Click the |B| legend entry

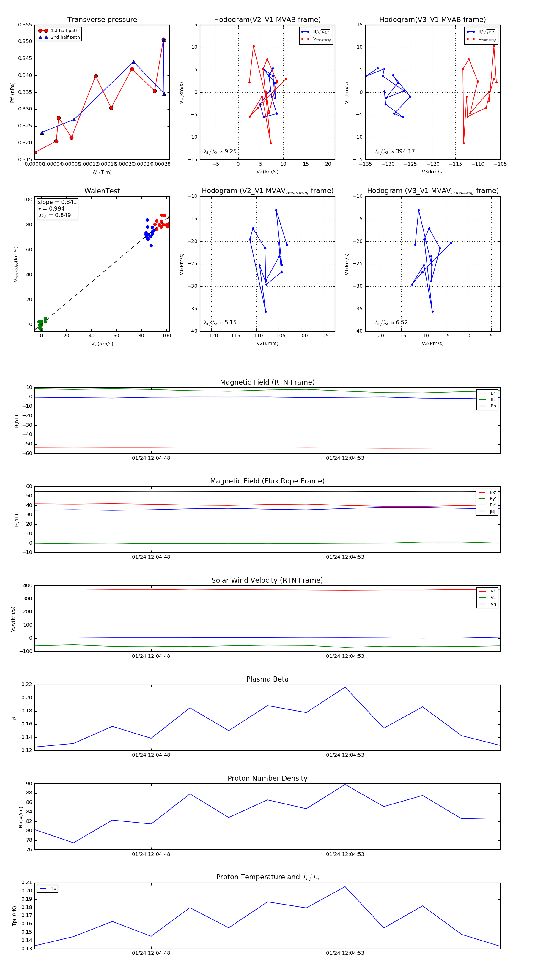pyautogui.click(x=487, y=511)
